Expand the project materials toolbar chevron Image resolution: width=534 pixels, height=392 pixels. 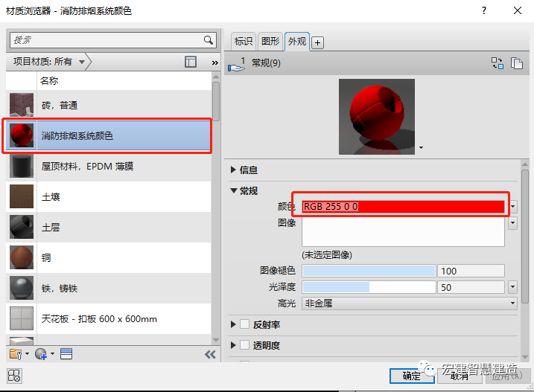215,62
